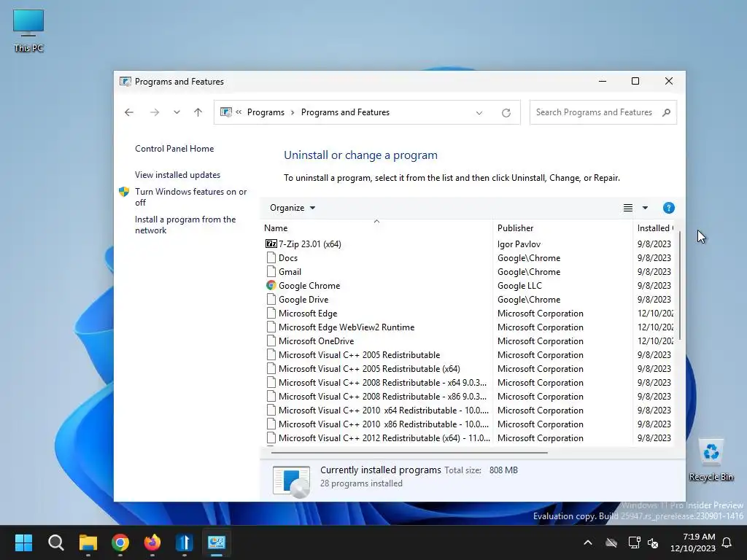Select Microsoft Edge WebView2 Runtime
The width and height of the screenshot is (747, 560).
pyautogui.click(x=347, y=327)
